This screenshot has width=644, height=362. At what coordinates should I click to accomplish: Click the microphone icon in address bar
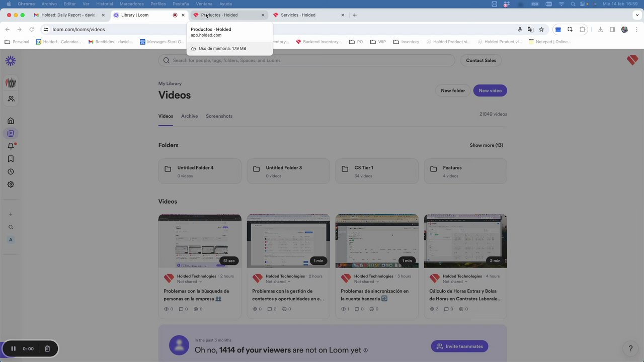tap(520, 29)
